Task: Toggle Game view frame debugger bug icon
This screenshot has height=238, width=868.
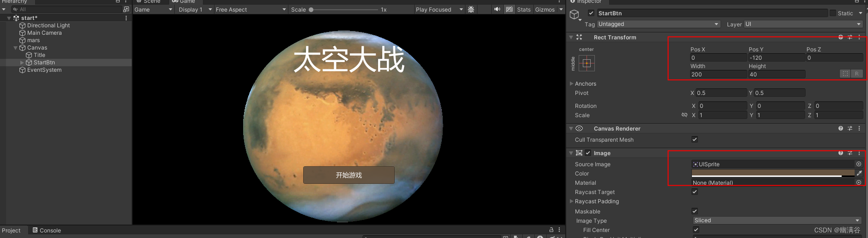Action: tap(471, 9)
